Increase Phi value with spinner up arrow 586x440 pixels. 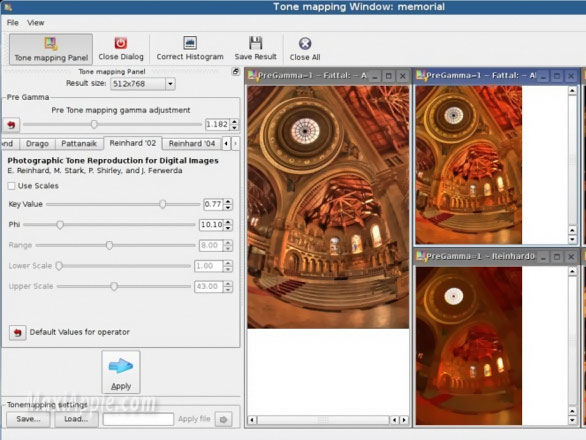click(228, 222)
